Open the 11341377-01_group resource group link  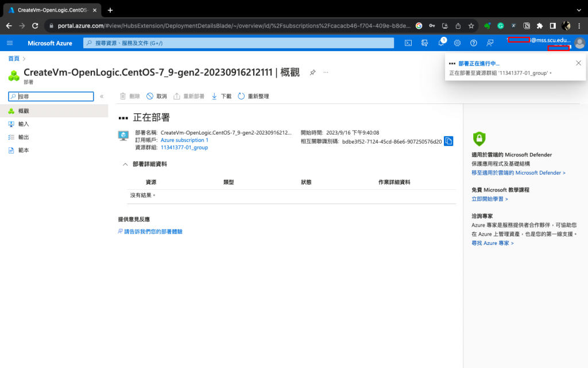pos(184,148)
